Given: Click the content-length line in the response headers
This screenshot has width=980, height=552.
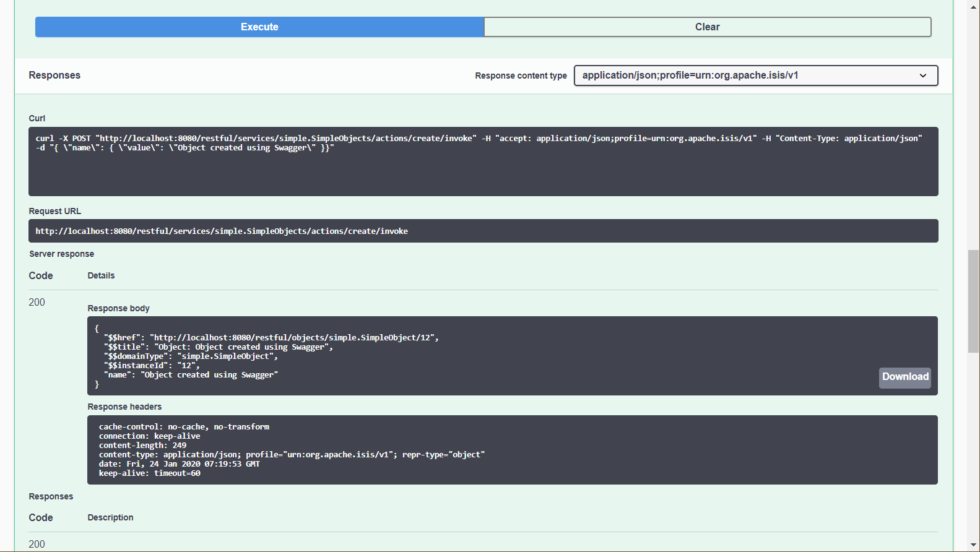Looking at the screenshot, I should point(142,446).
